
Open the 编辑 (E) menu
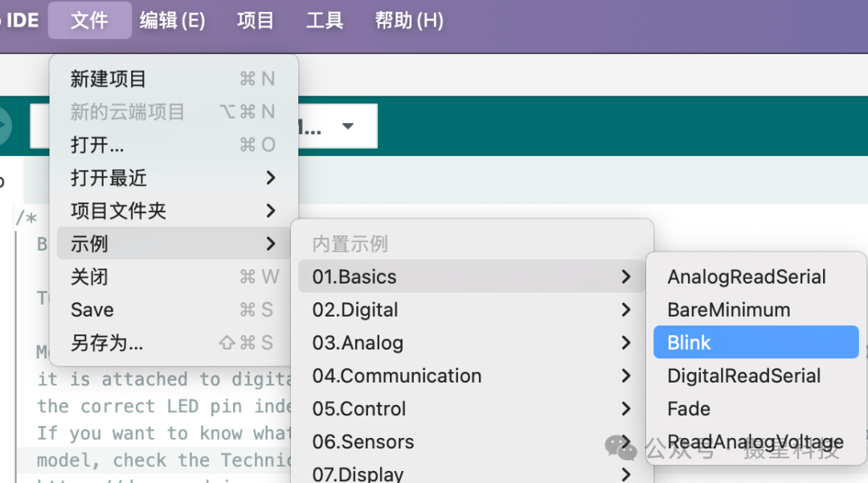point(172,20)
